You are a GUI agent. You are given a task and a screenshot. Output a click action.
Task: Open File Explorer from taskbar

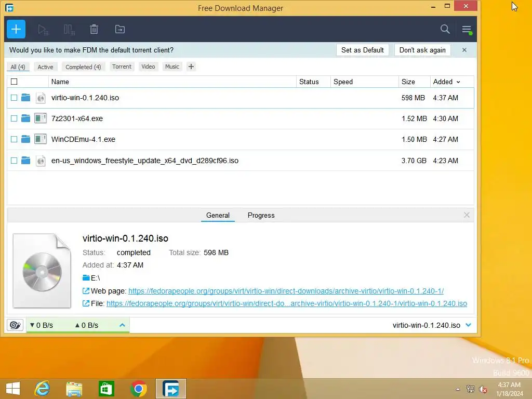[x=74, y=389]
